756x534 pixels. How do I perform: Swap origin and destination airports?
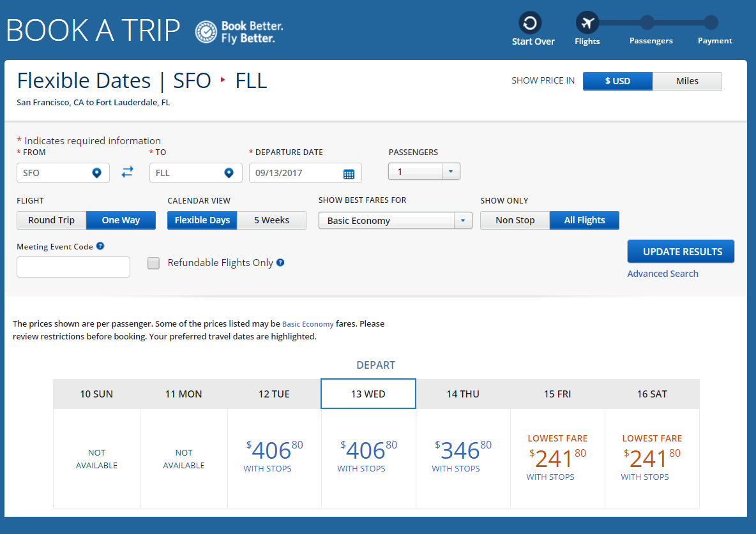coord(128,172)
